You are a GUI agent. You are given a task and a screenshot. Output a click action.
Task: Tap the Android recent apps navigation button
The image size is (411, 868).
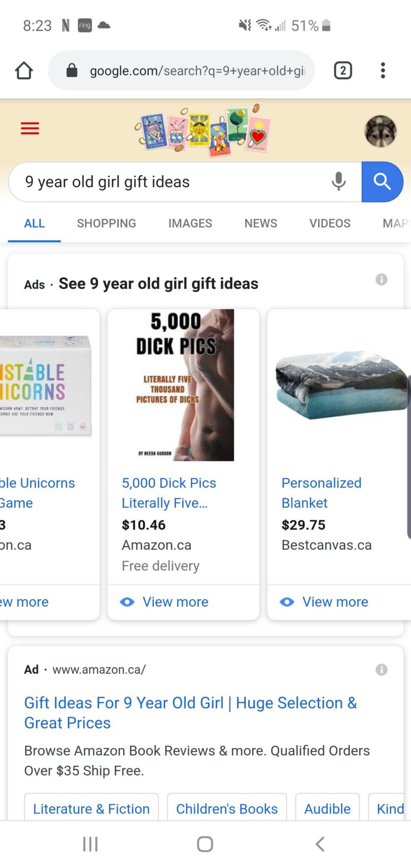(x=90, y=844)
